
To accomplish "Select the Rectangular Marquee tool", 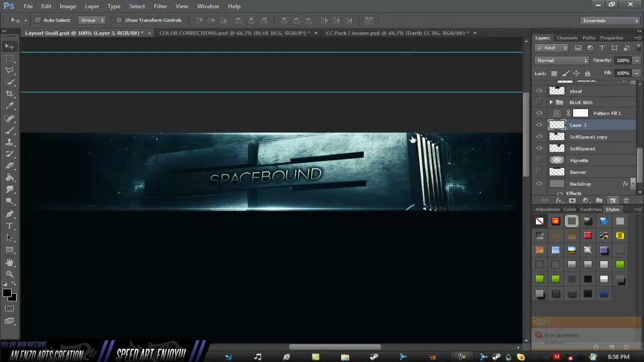I will tap(10, 58).
